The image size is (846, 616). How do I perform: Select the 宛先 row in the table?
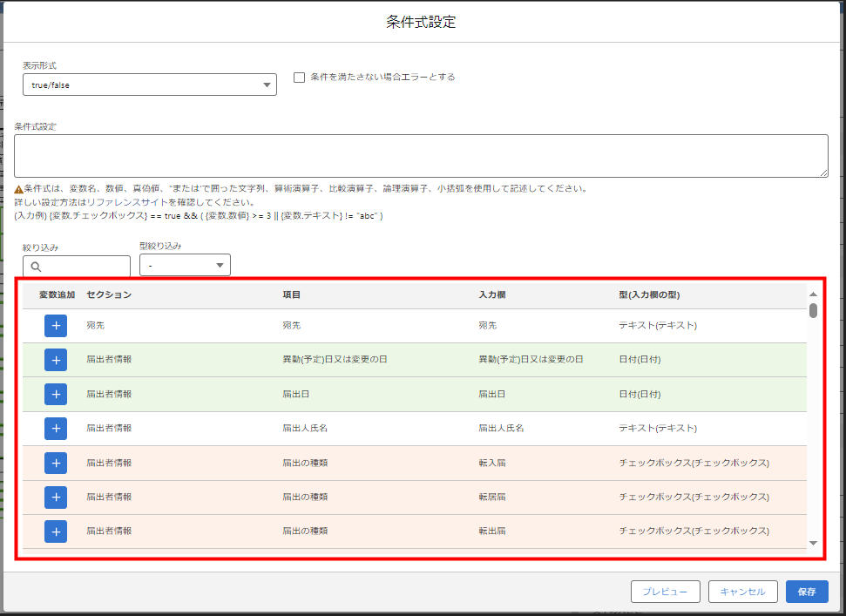point(349,324)
